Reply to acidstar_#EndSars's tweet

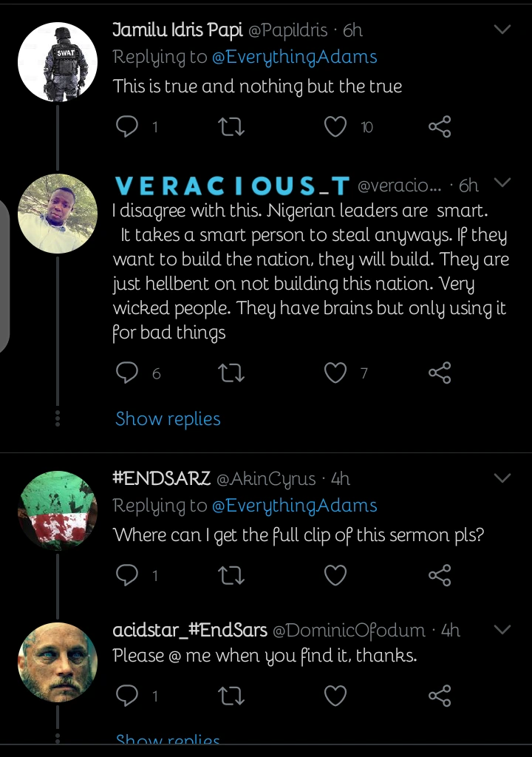pyautogui.click(x=128, y=695)
